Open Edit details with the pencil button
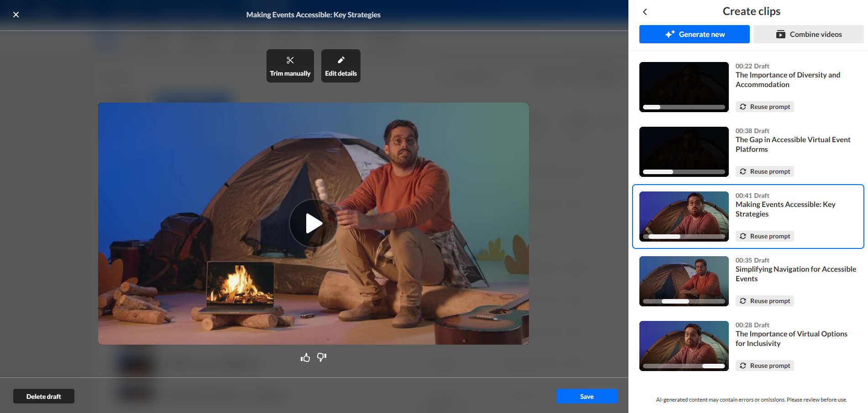Image resolution: width=868 pixels, height=413 pixels. pyautogui.click(x=340, y=66)
